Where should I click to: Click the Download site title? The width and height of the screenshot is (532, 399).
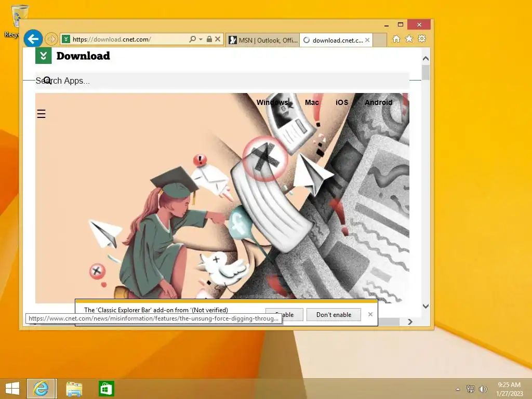tap(83, 56)
